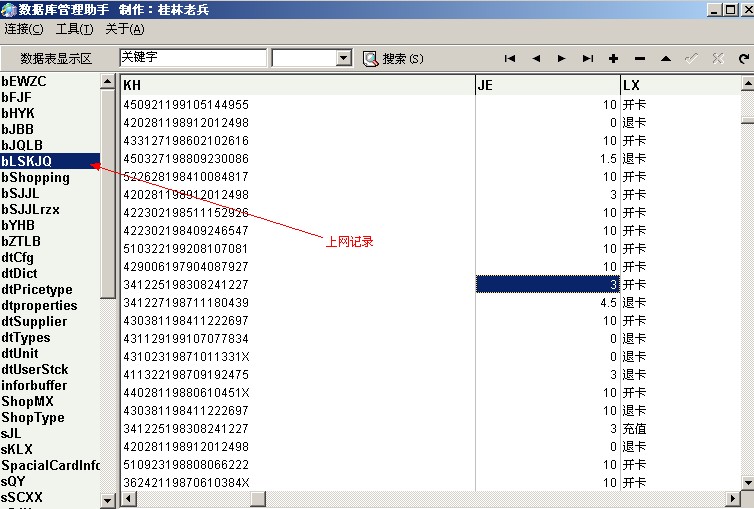The height and width of the screenshot is (509, 754).
Task: Go to previous record arrow
Action: coord(536,59)
